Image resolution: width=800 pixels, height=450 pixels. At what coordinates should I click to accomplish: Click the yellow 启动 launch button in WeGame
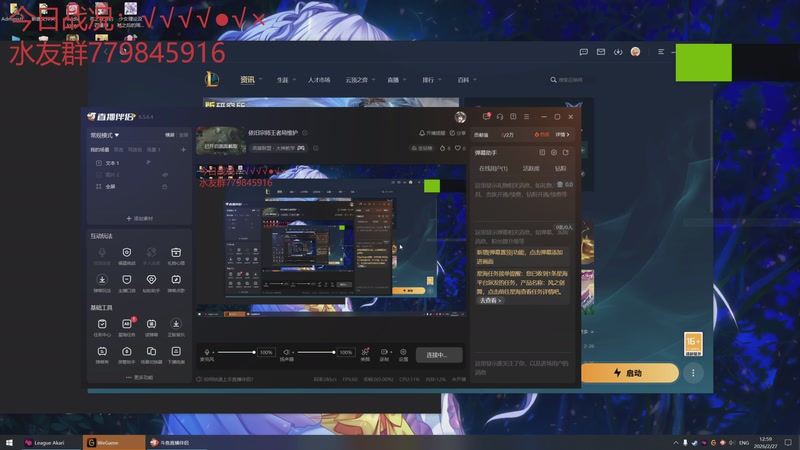629,373
